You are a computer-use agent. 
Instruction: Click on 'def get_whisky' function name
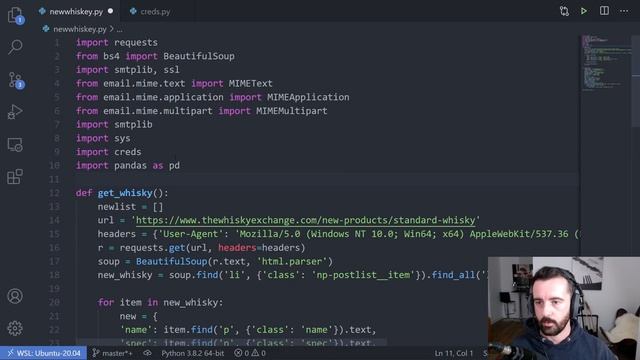[x=124, y=193]
